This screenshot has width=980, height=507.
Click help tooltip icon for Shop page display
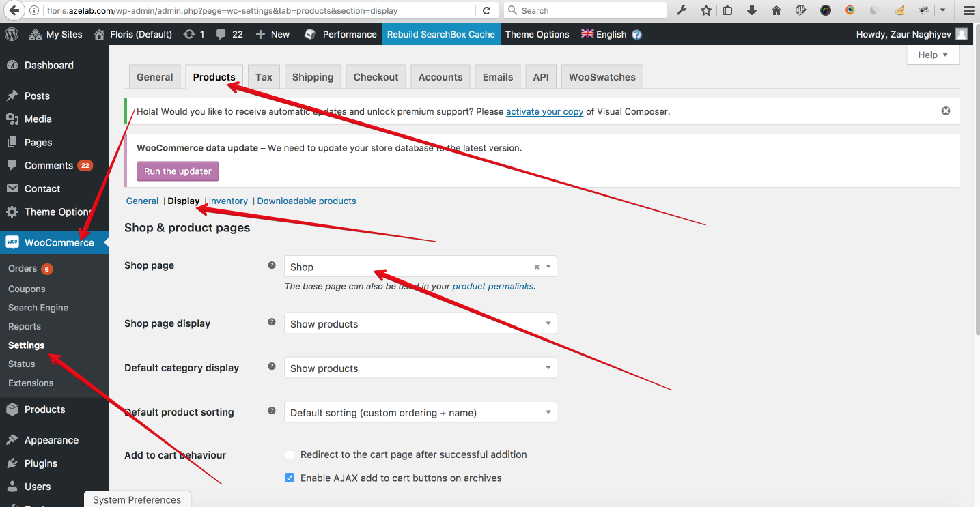pos(272,322)
